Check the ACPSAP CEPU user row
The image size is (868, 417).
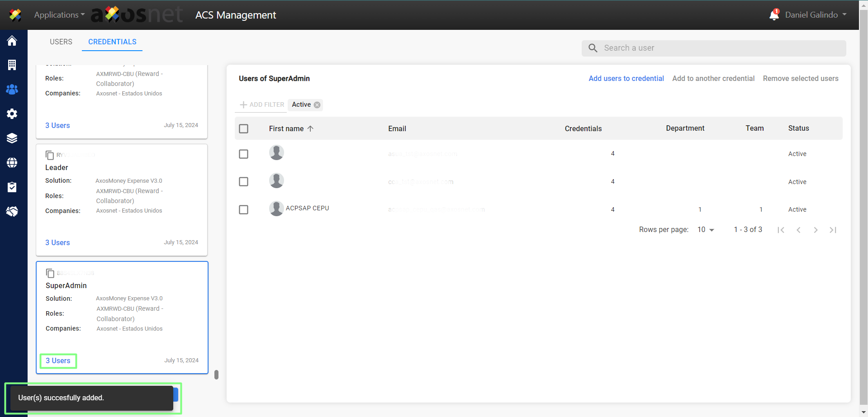(x=244, y=210)
